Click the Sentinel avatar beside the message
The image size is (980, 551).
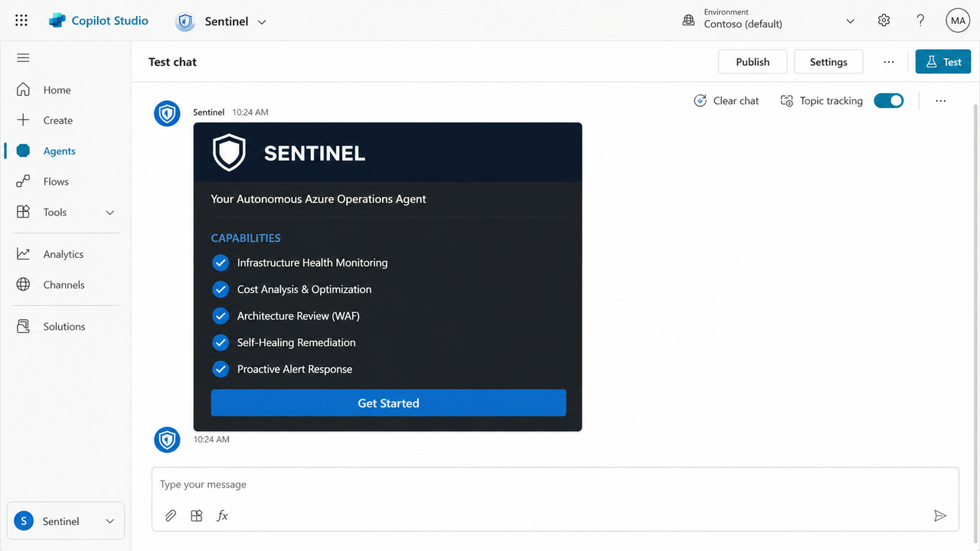point(167,113)
